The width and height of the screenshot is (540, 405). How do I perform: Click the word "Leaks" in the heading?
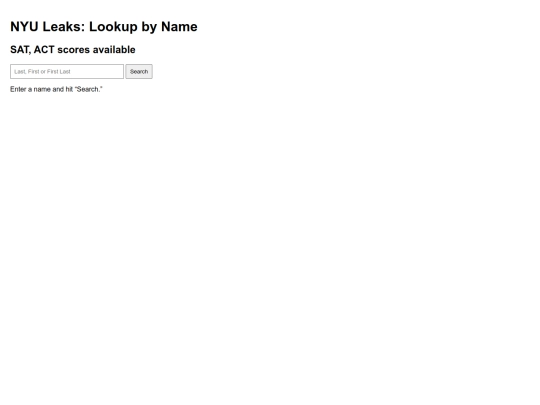(x=64, y=27)
